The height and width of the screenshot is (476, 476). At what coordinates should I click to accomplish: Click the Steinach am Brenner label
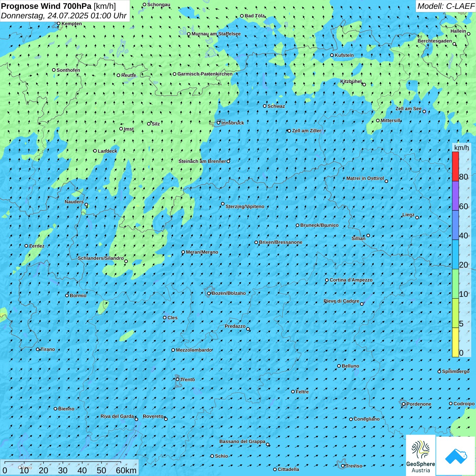click(x=202, y=161)
